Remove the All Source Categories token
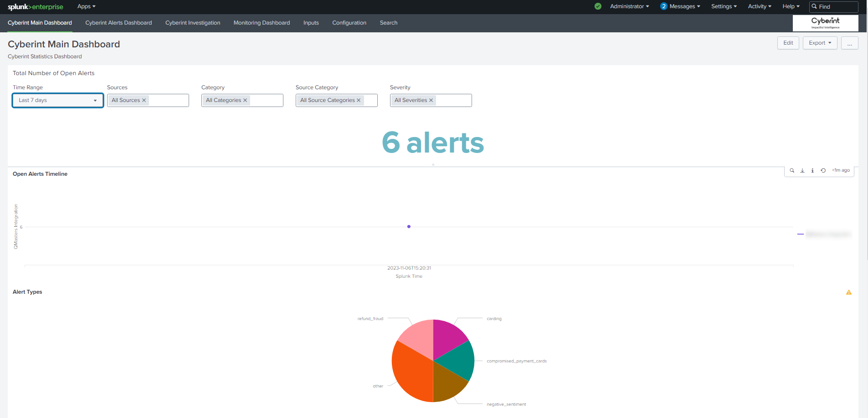 [359, 100]
